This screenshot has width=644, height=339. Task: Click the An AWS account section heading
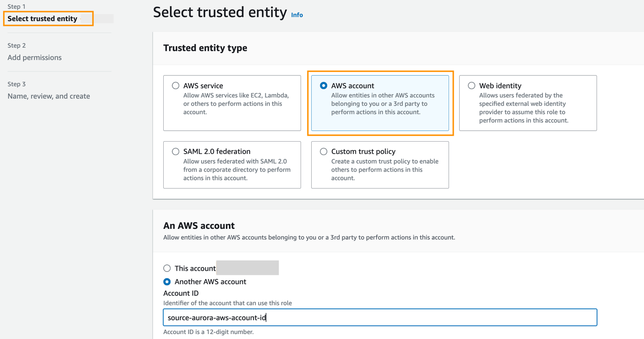click(x=199, y=226)
